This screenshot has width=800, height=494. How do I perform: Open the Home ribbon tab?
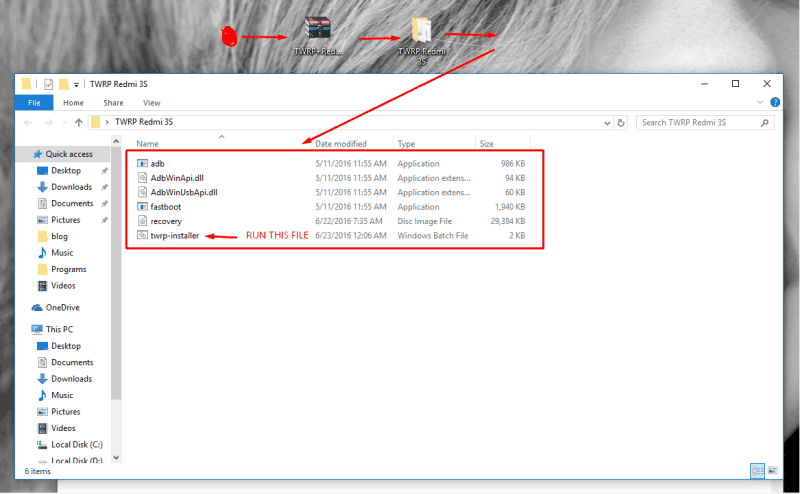[73, 103]
